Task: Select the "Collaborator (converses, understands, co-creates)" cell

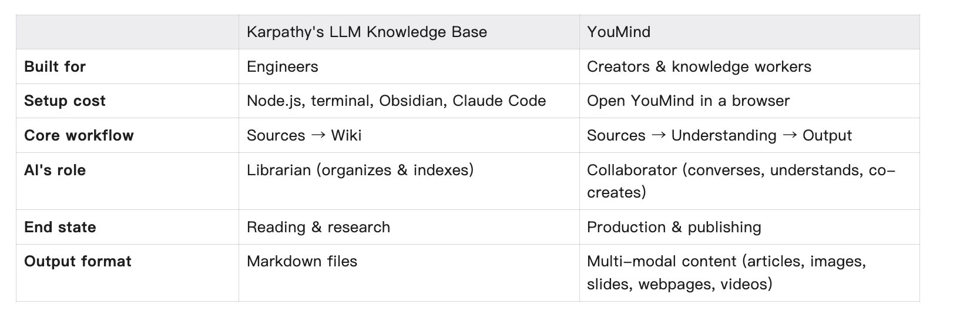Action: (740, 181)
